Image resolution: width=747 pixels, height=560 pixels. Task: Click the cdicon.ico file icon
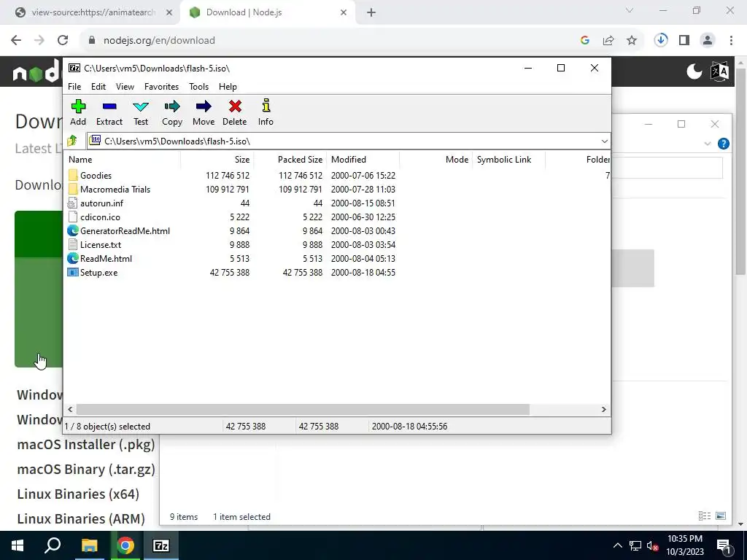point(73,217)
